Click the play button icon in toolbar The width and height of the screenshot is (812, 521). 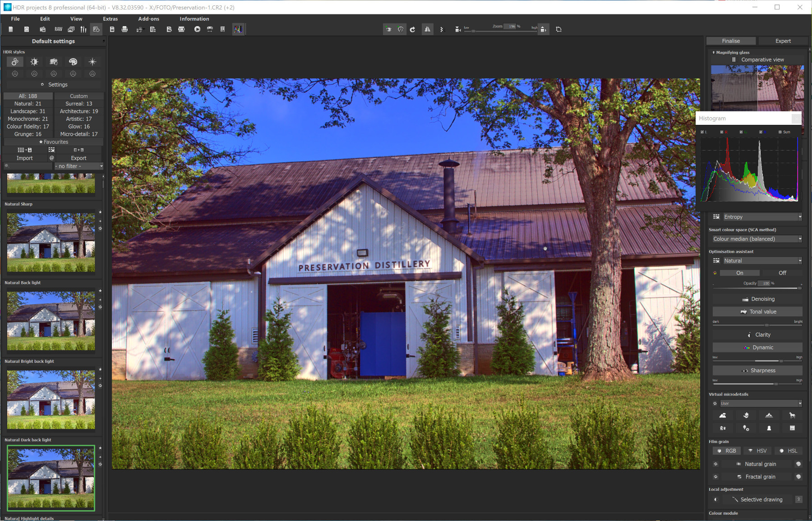(197, 29)
